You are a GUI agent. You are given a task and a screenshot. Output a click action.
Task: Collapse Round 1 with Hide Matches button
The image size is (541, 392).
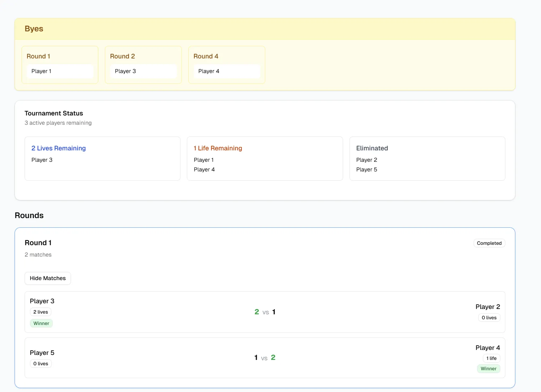tap(48, 278)
